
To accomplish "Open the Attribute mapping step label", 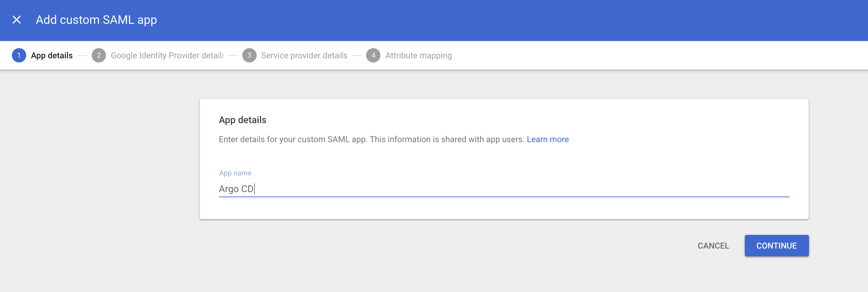I will pos(418,56).
